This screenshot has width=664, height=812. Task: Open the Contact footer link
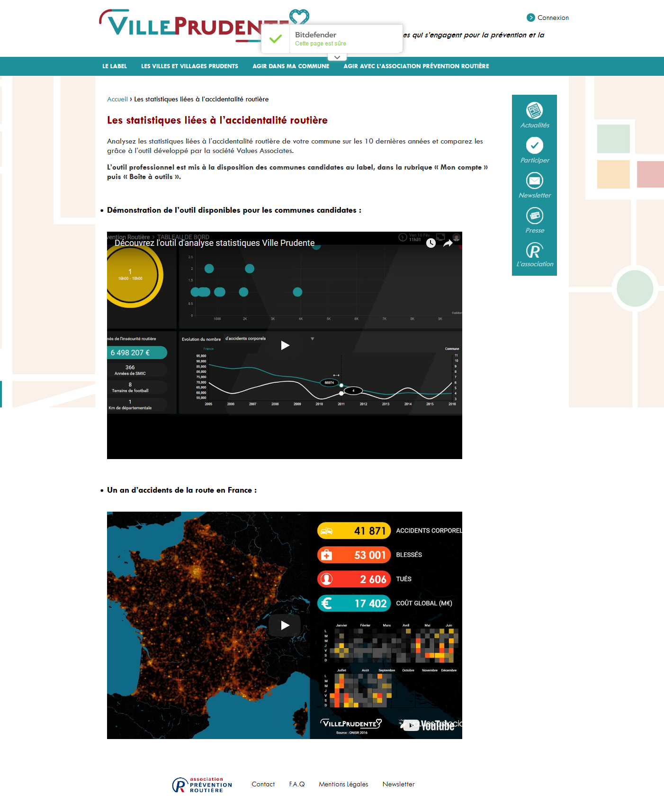[x=263, y=784]
